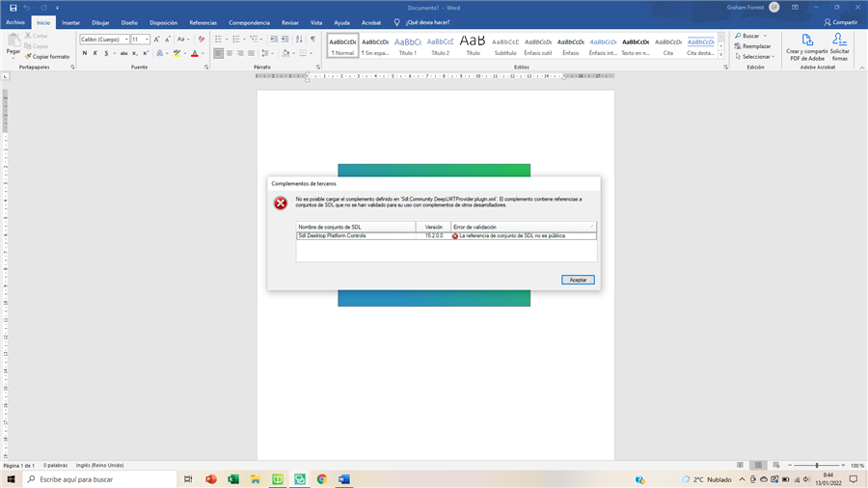Viewport: 868px width, 488px height.
Task: Toggle italic (K) formatting
Action: 95,54
